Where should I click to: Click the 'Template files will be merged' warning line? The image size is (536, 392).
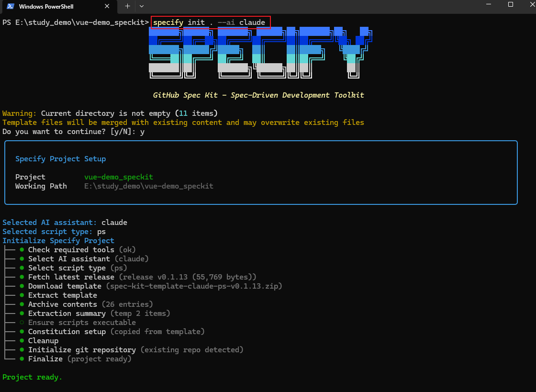point(183,123)
